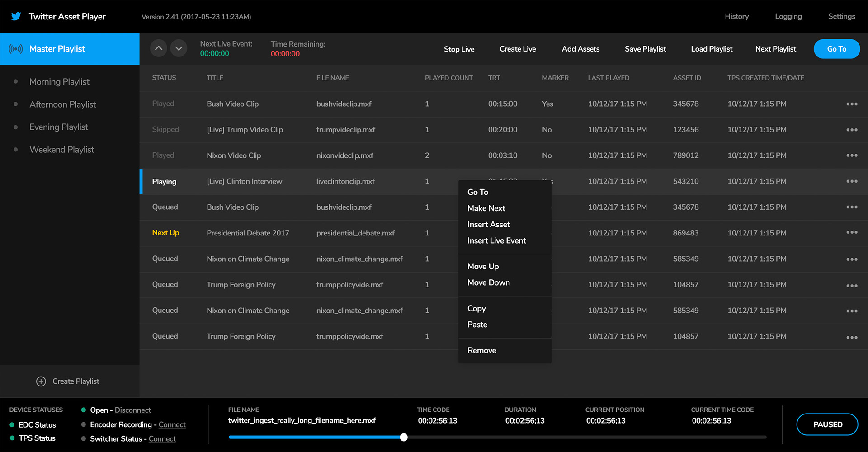This screenshot has width=868, height=452.
Task: Open ellipsis menu for Clinton Interview row
Action: click(x=852, y=181)
